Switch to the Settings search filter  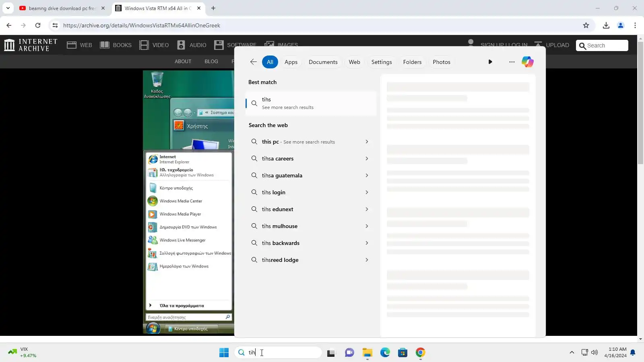382,62
